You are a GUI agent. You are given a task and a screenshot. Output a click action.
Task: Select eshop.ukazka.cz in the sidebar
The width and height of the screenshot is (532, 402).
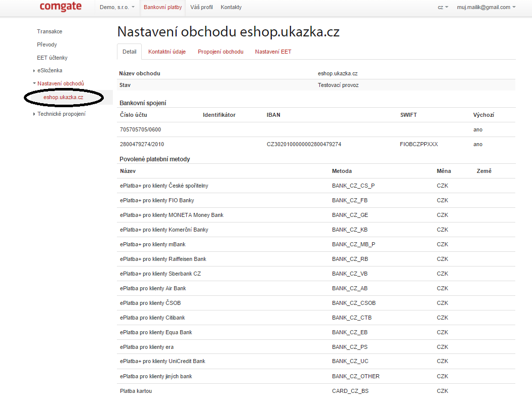pyautogui.click(x=63, y=97)
